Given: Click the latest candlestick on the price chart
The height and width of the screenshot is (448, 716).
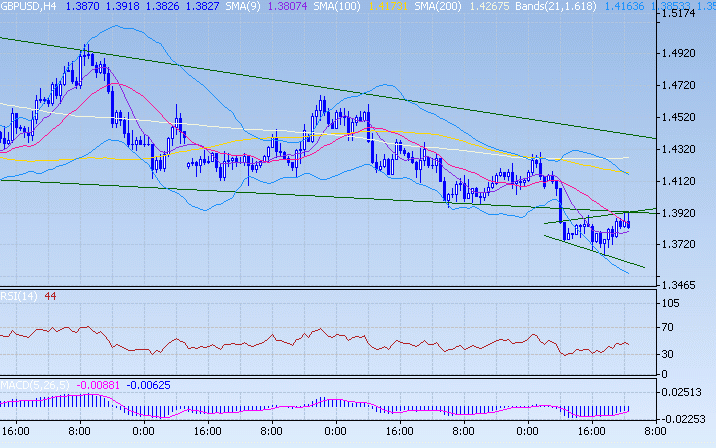Looking at the screenshot, I should (627, 222).
